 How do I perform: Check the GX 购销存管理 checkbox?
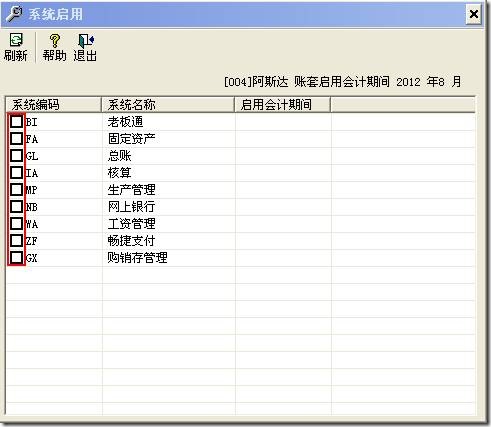point(16,258)
